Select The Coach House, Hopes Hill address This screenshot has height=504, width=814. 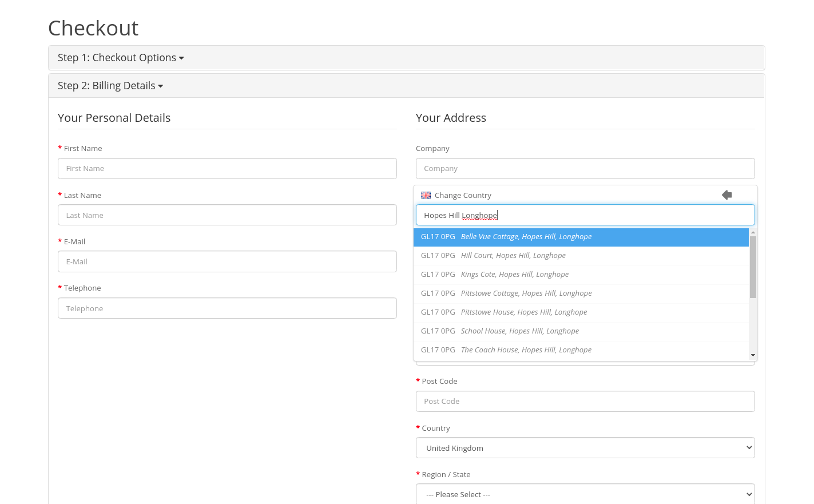[x=581, y=350]
